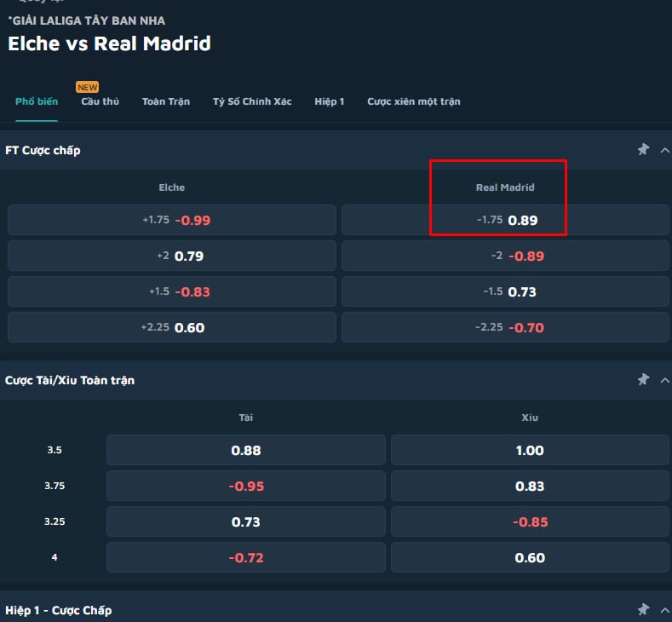Viewport: 672px width, 622px height.
Task: Pick Tài 3.75 odds -0.95
Action: coord(246,487)
